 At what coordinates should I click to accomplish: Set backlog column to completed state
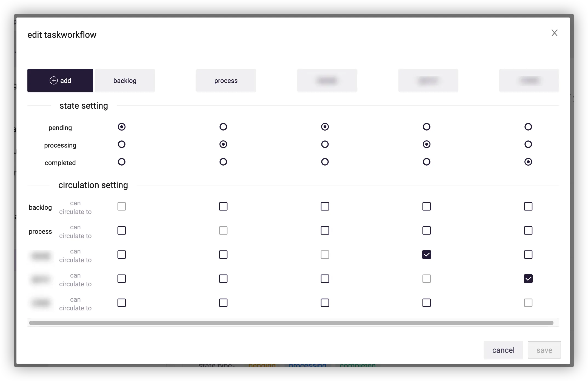(x=122, y=162)
